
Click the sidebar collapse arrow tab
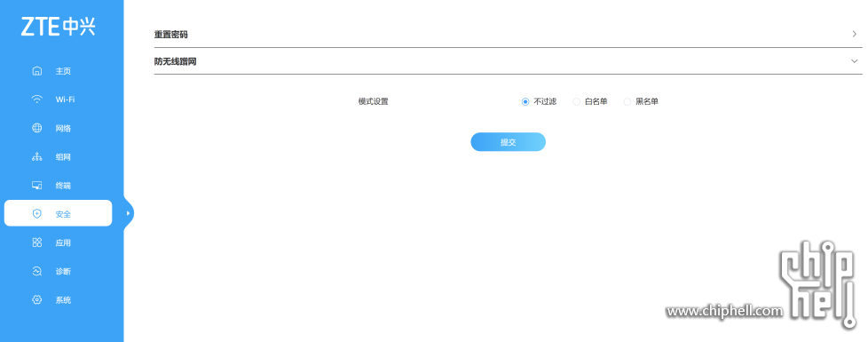click(129, 213)
